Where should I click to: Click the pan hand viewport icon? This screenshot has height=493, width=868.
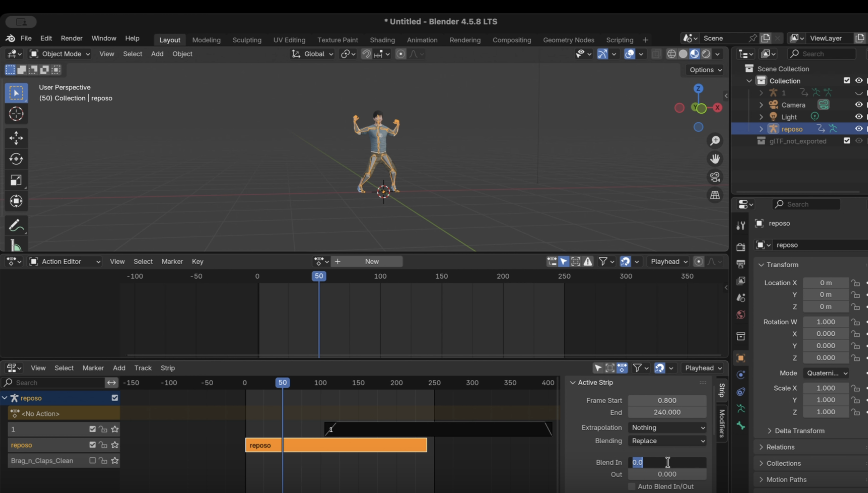pos(715,159)
